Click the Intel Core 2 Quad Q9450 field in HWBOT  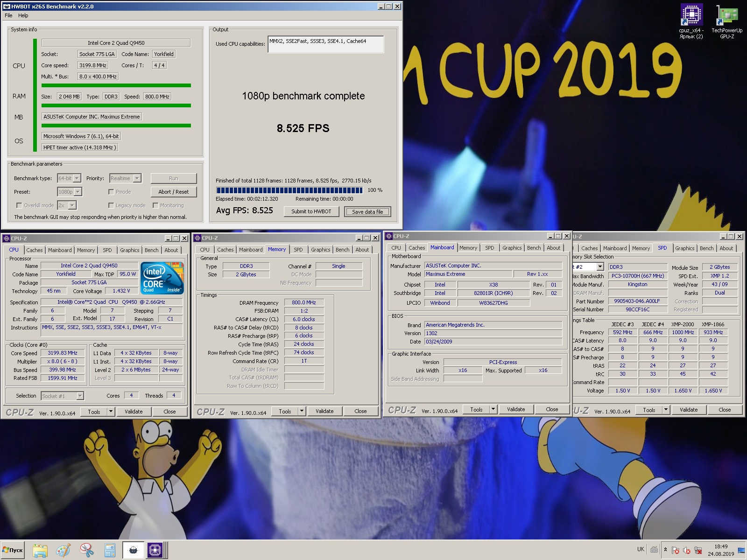coord(116,42)
